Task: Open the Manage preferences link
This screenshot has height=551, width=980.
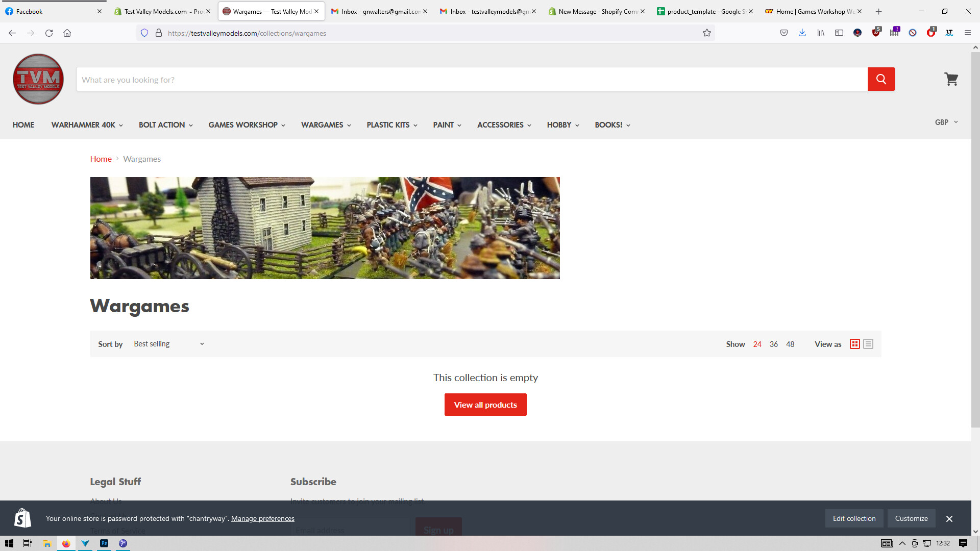Action: click(263, 519)
